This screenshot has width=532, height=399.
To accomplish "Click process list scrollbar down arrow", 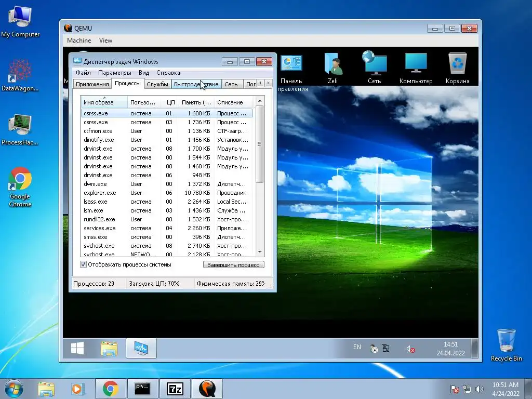I will (x=260, y=252).
